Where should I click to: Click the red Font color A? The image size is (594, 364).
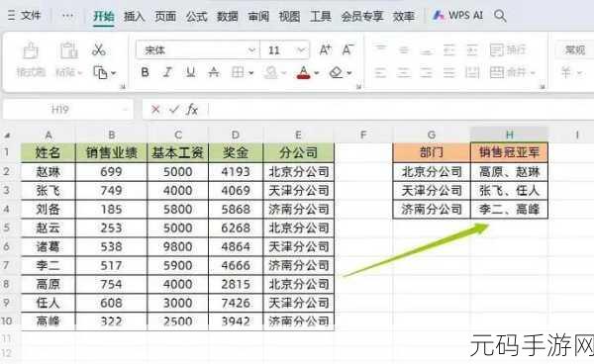[x=303, y=72]
